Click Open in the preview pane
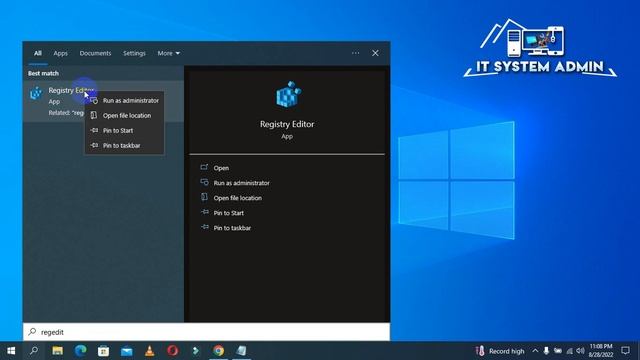This screenshot has width=640, height=360. click(221, 168)
